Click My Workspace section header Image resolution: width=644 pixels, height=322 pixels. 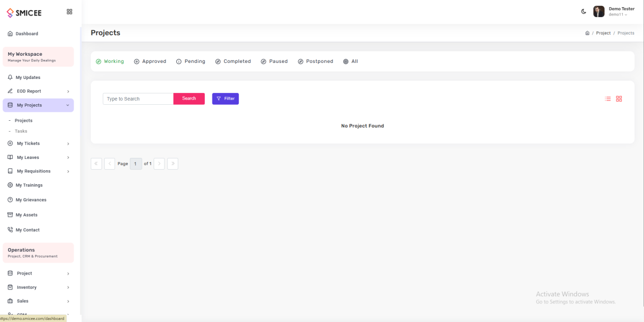pos(38,57)
